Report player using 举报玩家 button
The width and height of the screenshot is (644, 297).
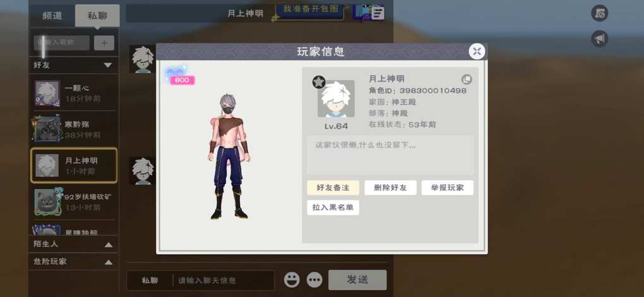click(447, 188)
